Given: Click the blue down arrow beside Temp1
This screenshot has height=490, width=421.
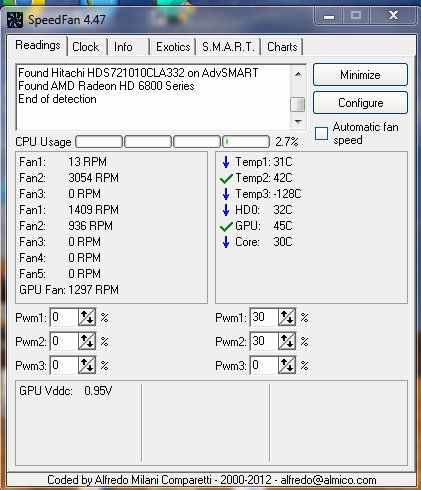Looking at the screenshot, I should (x=226, y=162).
